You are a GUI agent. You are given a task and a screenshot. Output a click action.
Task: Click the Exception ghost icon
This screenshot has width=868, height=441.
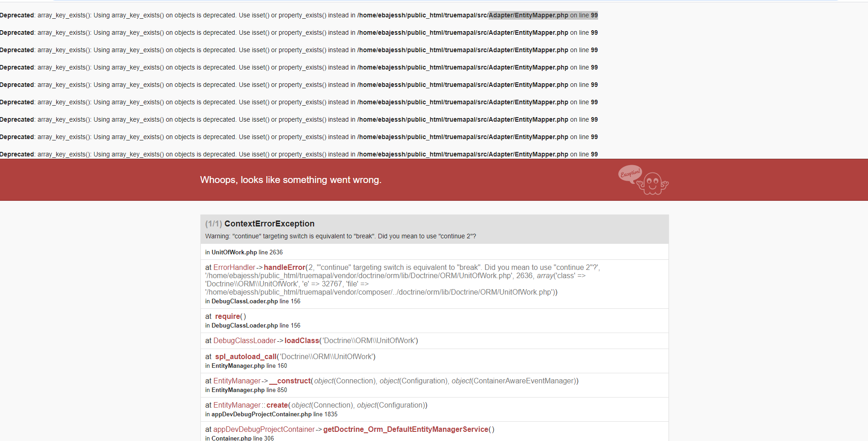click(643, 180)
